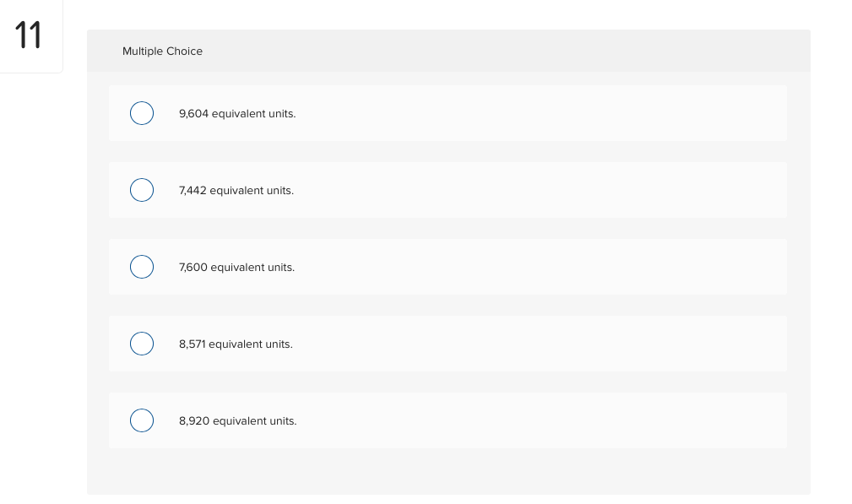Click the Multiple Choice heading label

point(162,51)
